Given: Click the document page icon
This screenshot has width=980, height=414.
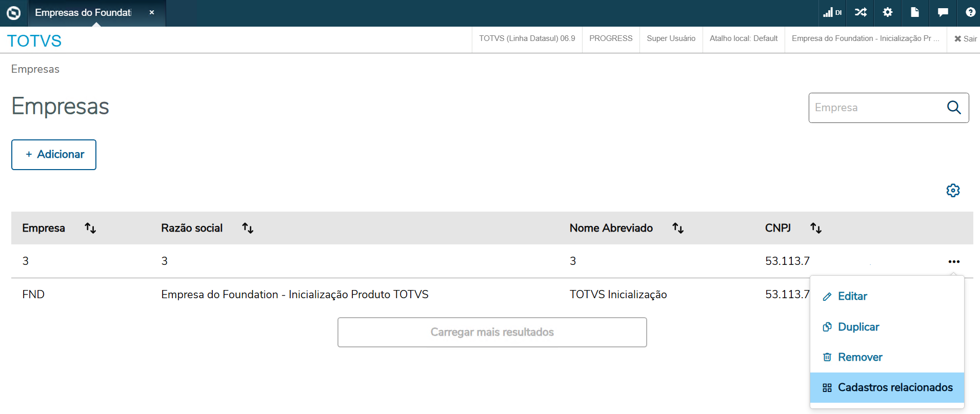Looking at the screenshot, I should 915,12.
